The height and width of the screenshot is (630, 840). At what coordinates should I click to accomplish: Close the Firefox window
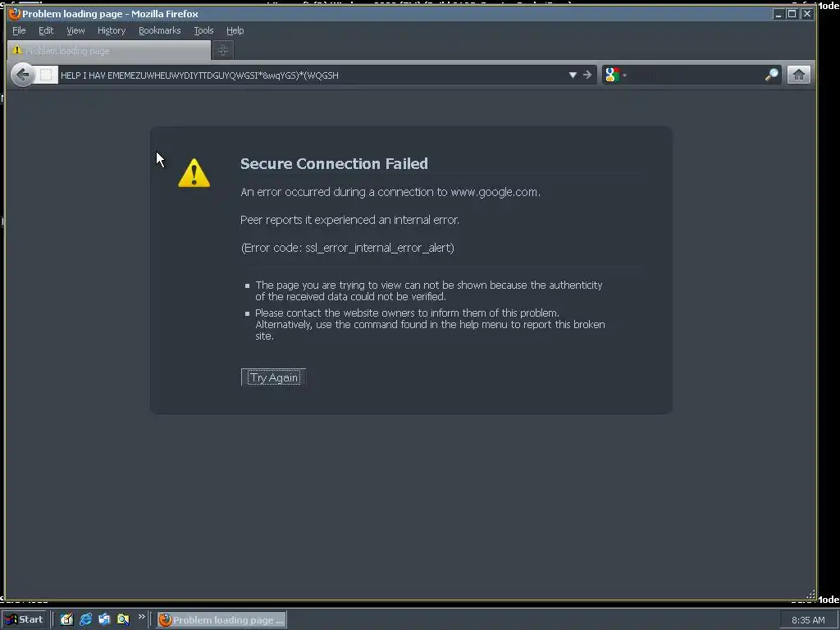(807, 14)
